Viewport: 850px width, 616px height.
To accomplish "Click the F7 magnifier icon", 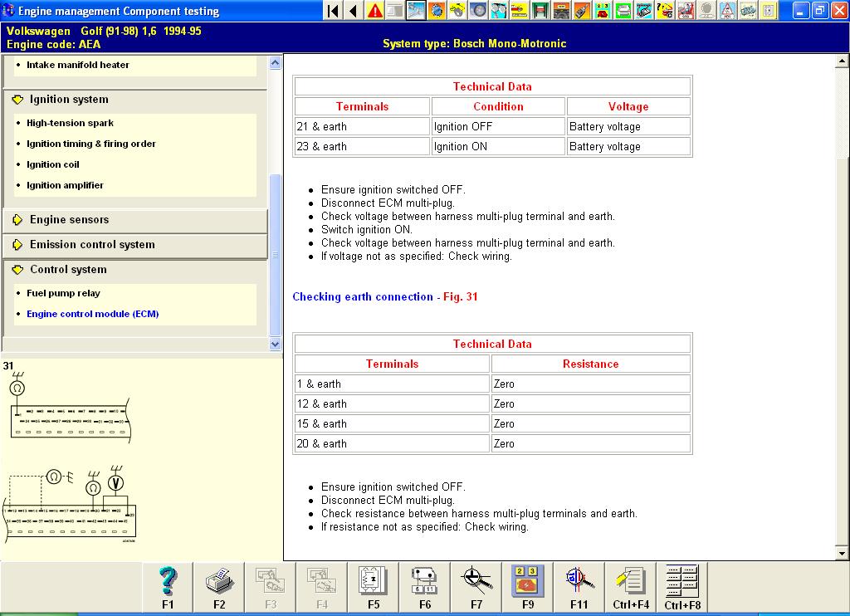I will 476,580.
